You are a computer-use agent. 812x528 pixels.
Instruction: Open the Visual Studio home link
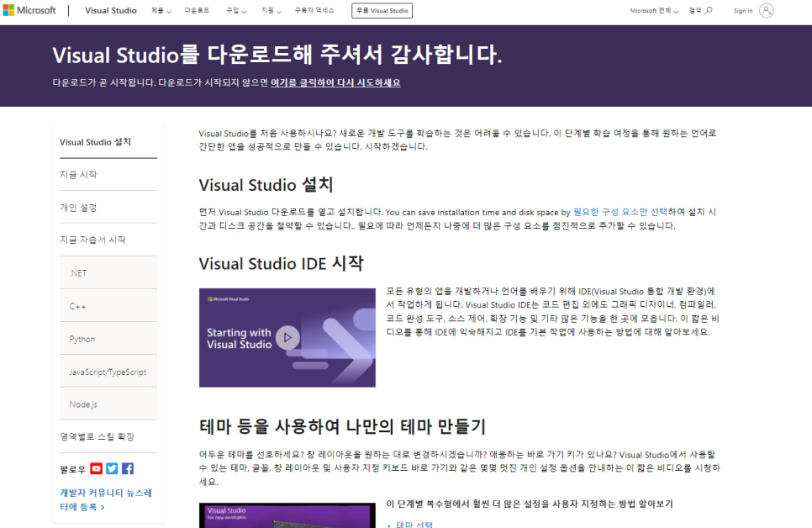pos(111,10)
